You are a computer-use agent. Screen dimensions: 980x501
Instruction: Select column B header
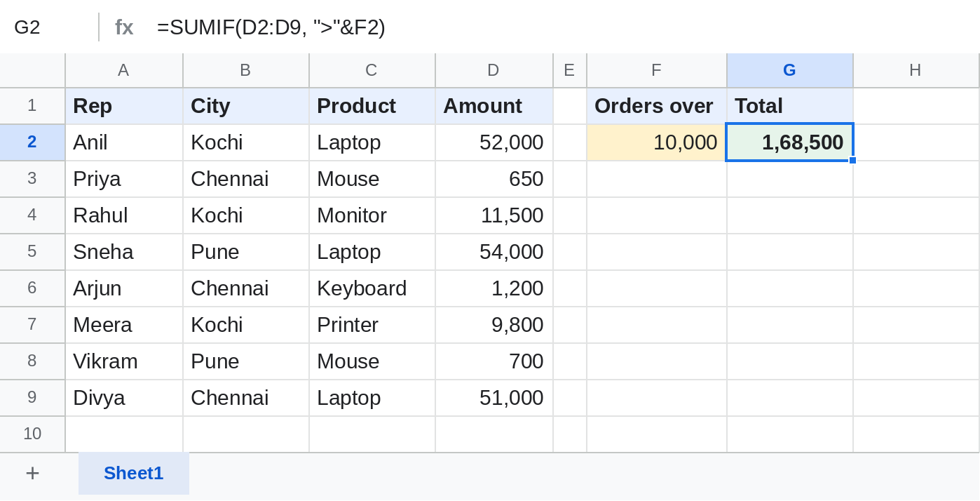click(x=246, y=70)
